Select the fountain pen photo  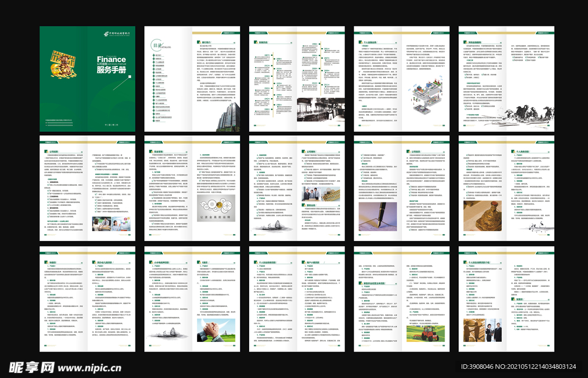[378, 217]
